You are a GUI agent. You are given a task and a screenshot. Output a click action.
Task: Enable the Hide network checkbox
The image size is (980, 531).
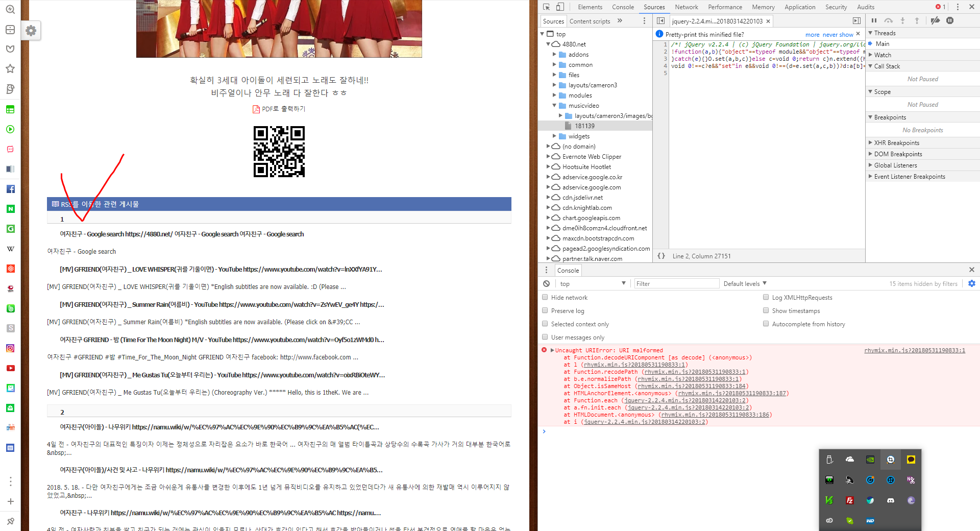pos(545,297)
